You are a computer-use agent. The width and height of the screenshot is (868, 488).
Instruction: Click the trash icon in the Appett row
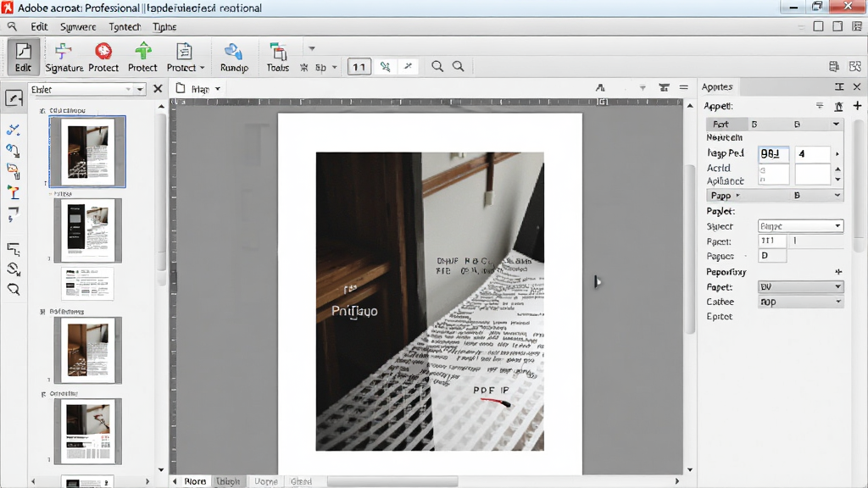point(838,106)
